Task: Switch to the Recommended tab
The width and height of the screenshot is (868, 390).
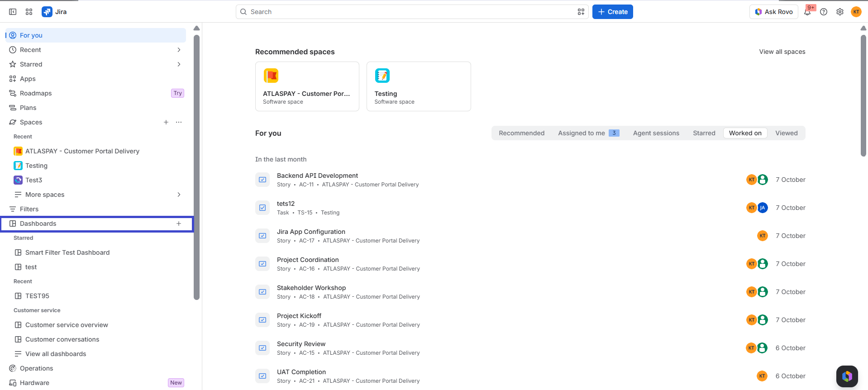Action: pyautogui.click(x=521, y=133)
